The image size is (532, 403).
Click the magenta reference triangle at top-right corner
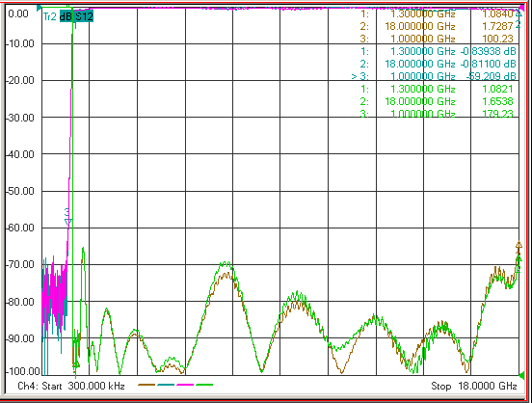[521, 8]
